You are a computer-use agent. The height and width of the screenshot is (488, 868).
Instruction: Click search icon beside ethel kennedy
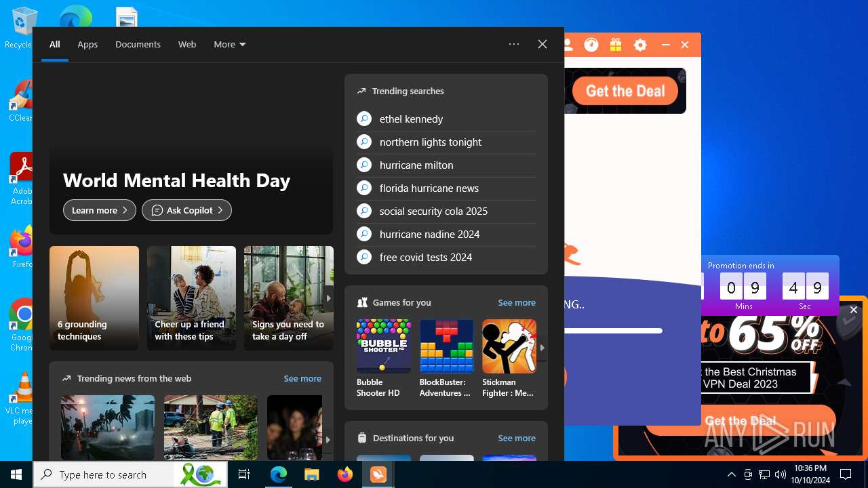click(364, 119)
